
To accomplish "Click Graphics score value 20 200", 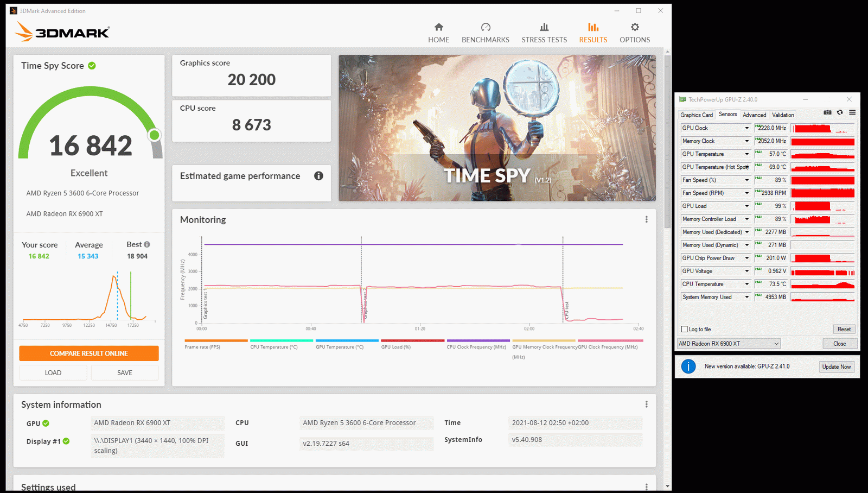I will pyautogui.click(x=252, y=80).
